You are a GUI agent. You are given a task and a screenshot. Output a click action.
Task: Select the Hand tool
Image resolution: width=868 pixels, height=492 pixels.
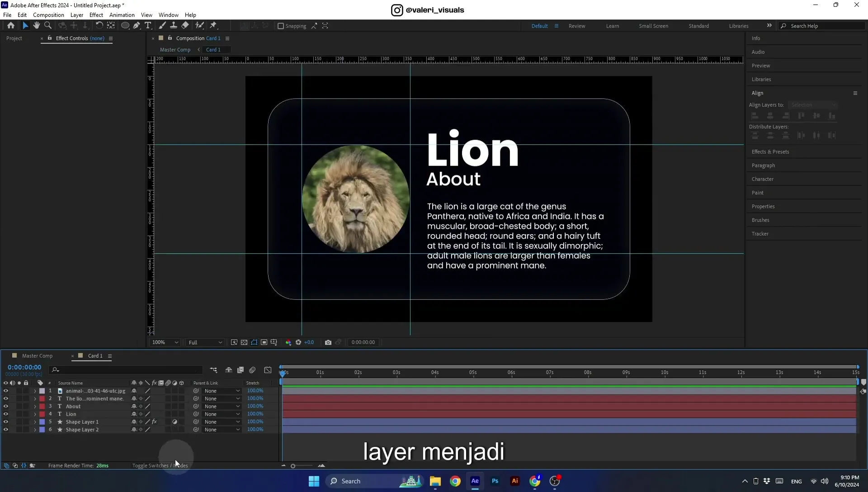point(37,26)
